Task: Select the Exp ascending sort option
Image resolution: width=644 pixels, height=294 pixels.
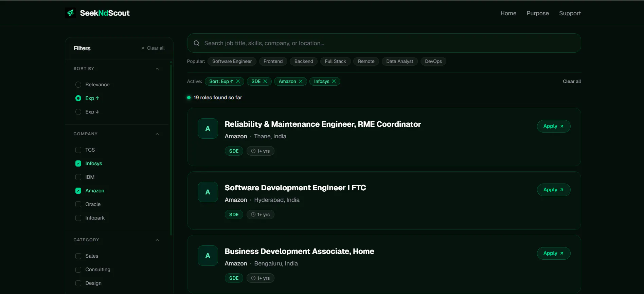Action: click(78, 98)
